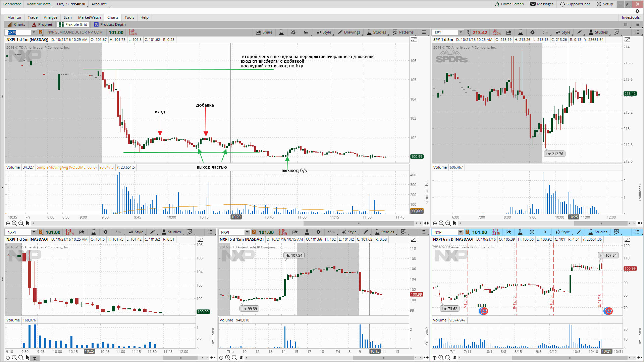Open the Drawings tools menu
The width and height of the screenshot is (644, 362).
[x=349, y=32]
